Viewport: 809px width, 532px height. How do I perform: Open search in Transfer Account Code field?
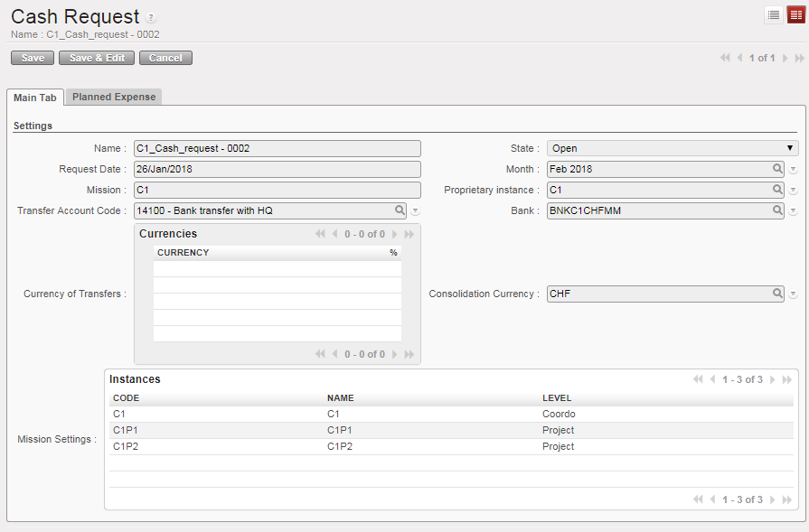click(400, 210)
